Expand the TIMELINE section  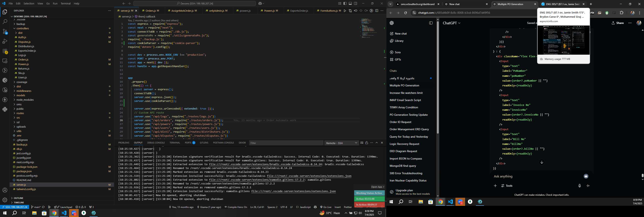point(19,203)
